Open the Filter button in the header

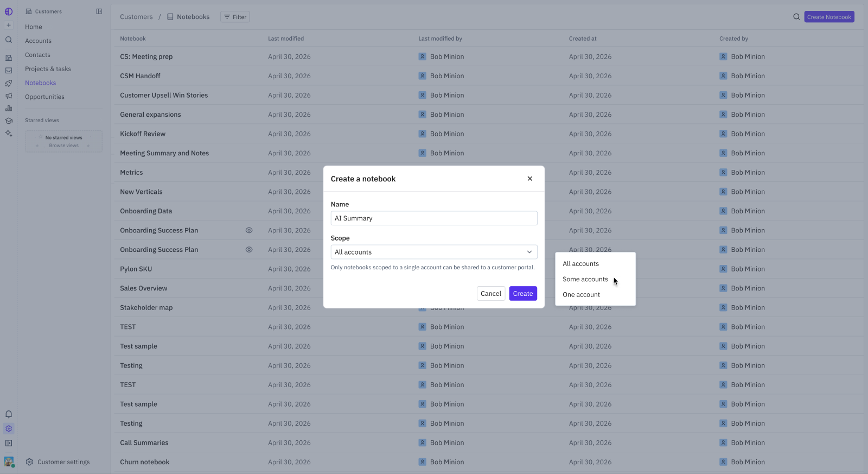(235, 17)
